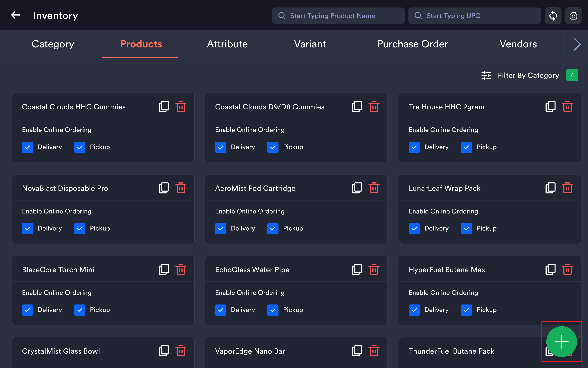Delete Coastal Clouds D9/D8 Gummies

tap(374, 107)
